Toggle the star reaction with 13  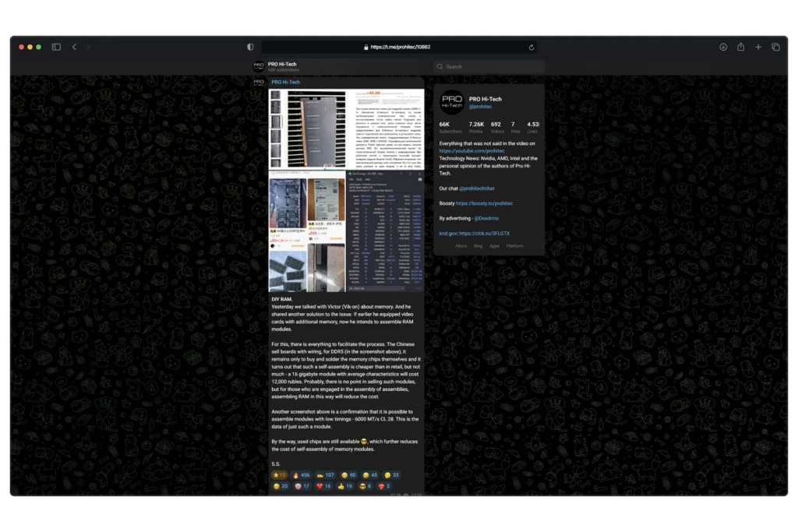[x=279, y=474]
